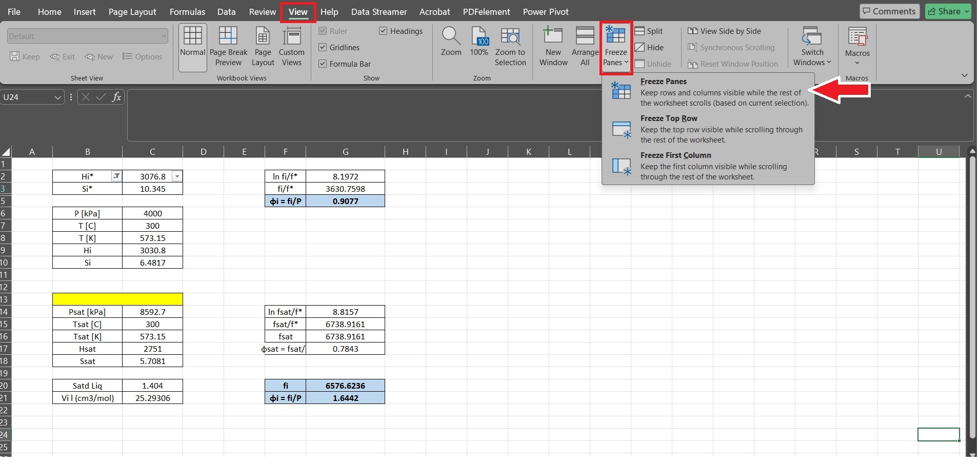Click the vertical scrollbar thumb

pos(971,297)
